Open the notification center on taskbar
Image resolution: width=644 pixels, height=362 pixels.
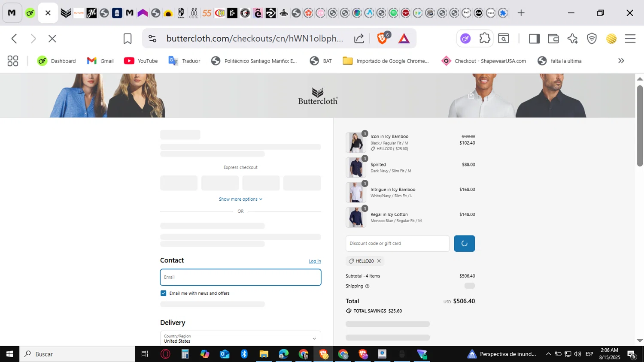(632, 354)
